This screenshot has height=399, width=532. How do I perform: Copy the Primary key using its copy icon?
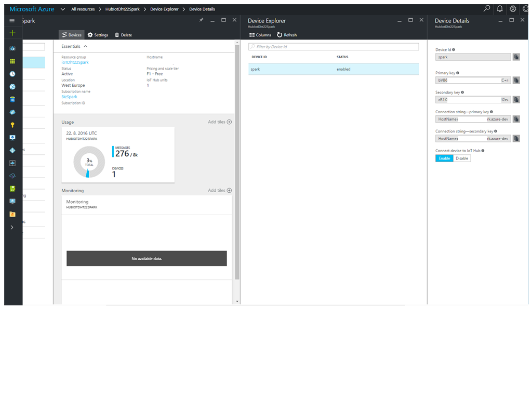pyautogui.click(x=516, y=80)
